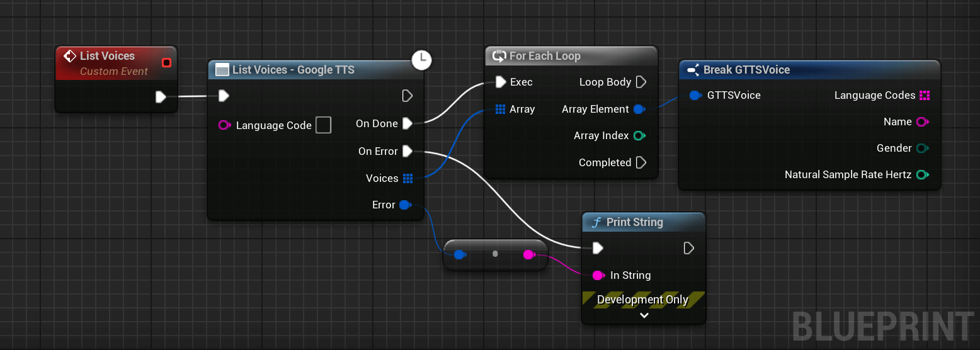Click the Array Index output pin
980x350 pixels.
point(639,135)
